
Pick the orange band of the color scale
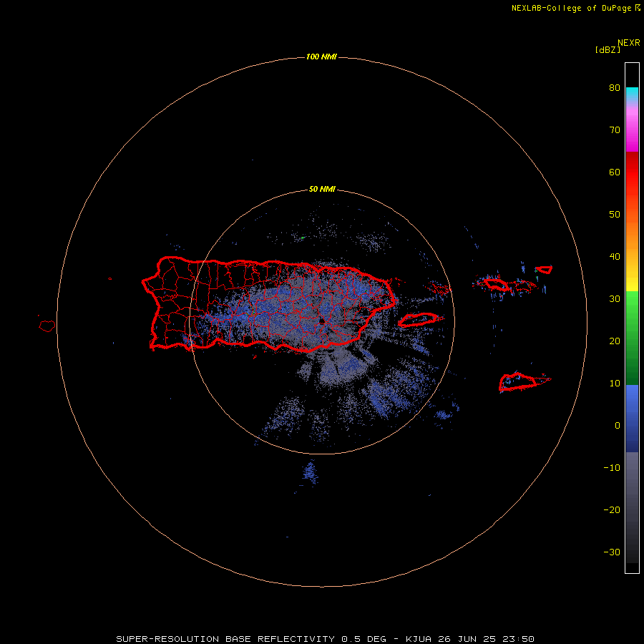point(632,236)
